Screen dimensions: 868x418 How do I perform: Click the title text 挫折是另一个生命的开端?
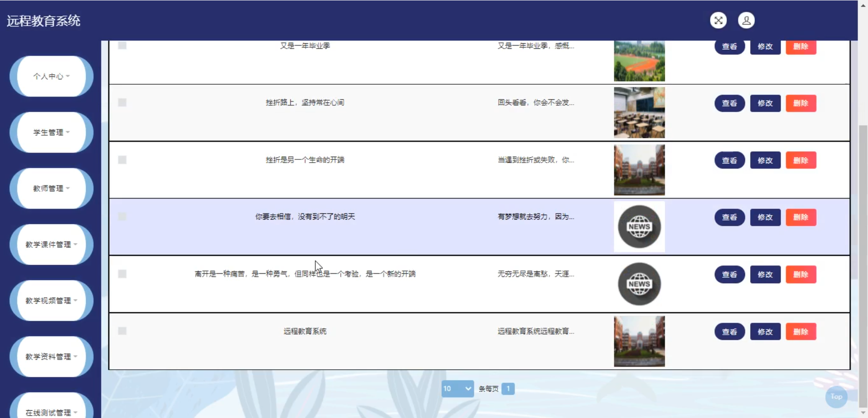point(305,160)
